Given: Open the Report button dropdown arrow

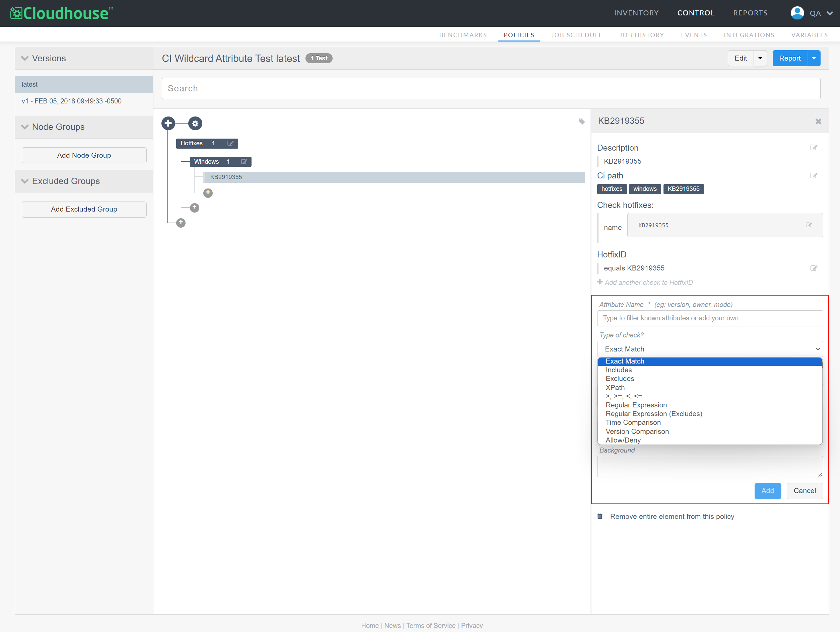Looking at the screenshot, I should click(x=814, y=58).
